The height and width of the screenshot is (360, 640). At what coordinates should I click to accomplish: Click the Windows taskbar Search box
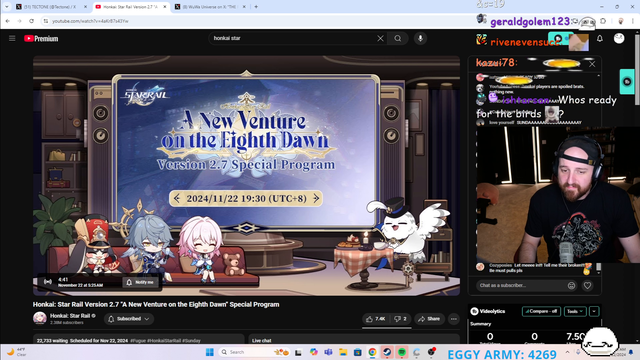pos(253,352)
